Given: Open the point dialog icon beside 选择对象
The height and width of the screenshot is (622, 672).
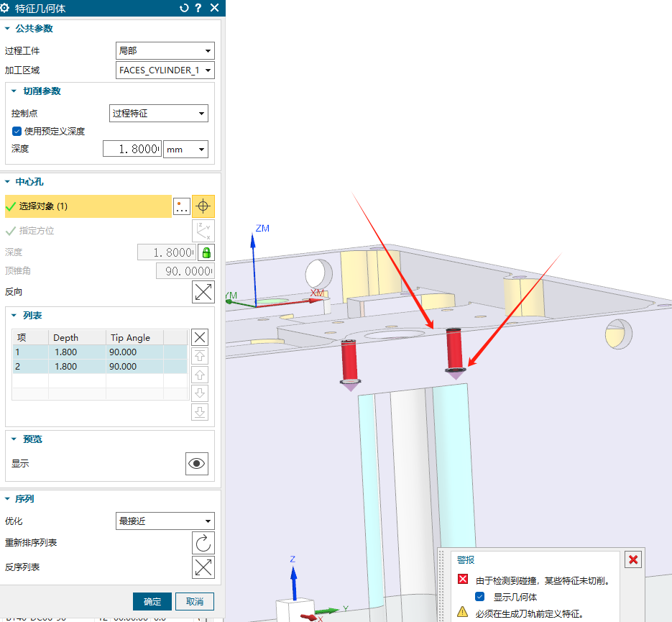Looking at the screenshot, I should (182, 206).
